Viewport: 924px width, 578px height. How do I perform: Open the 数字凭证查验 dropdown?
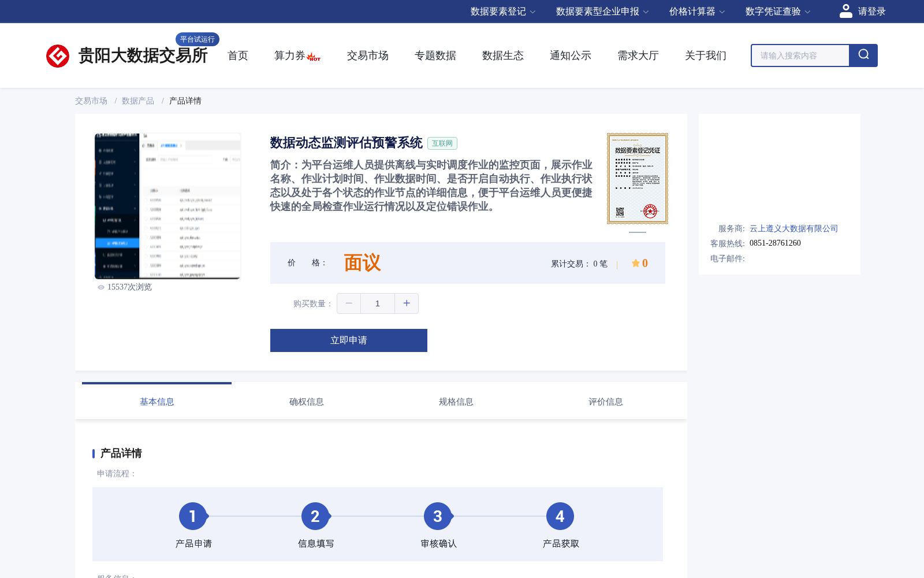pyautogui.click(x=778, y=12)
